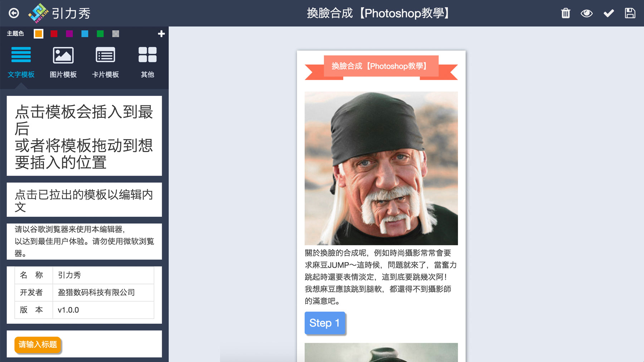
Task: Choose the purple theme color swatch
Action: 69,34
